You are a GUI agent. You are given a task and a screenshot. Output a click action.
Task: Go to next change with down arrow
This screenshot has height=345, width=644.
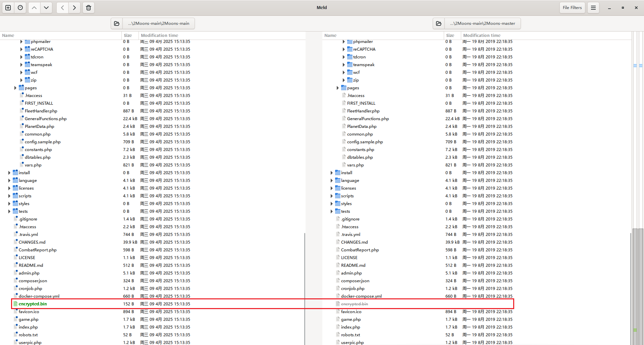click(x=46, y=8)
